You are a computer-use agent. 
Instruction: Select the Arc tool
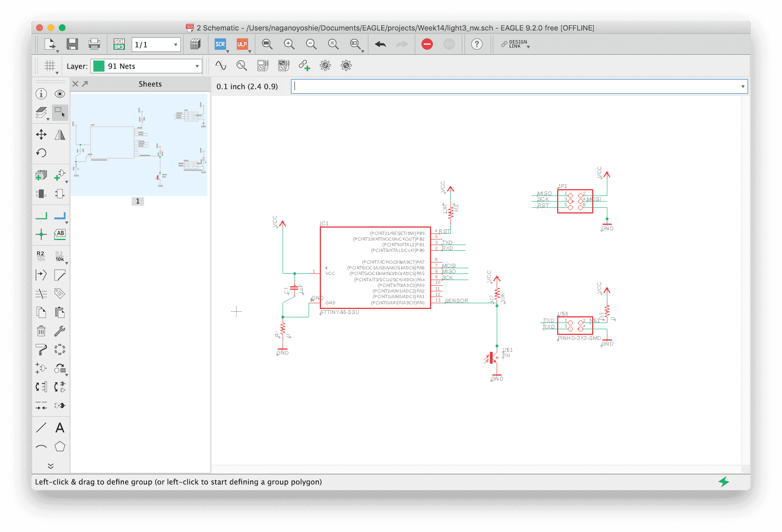click(x=41, y=446)
